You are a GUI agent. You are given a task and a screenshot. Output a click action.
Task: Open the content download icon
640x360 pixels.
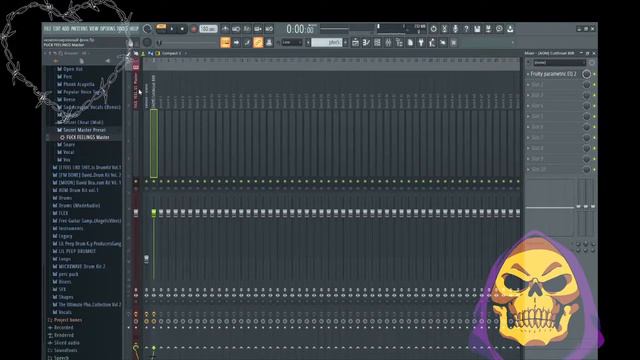point(510,29)
